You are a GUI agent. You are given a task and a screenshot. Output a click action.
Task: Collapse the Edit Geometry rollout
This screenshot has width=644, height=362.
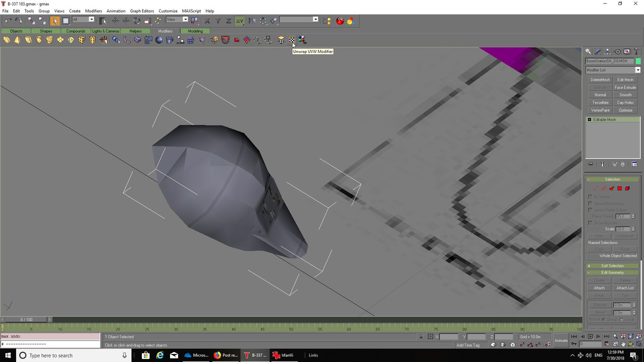coord(612,273)
